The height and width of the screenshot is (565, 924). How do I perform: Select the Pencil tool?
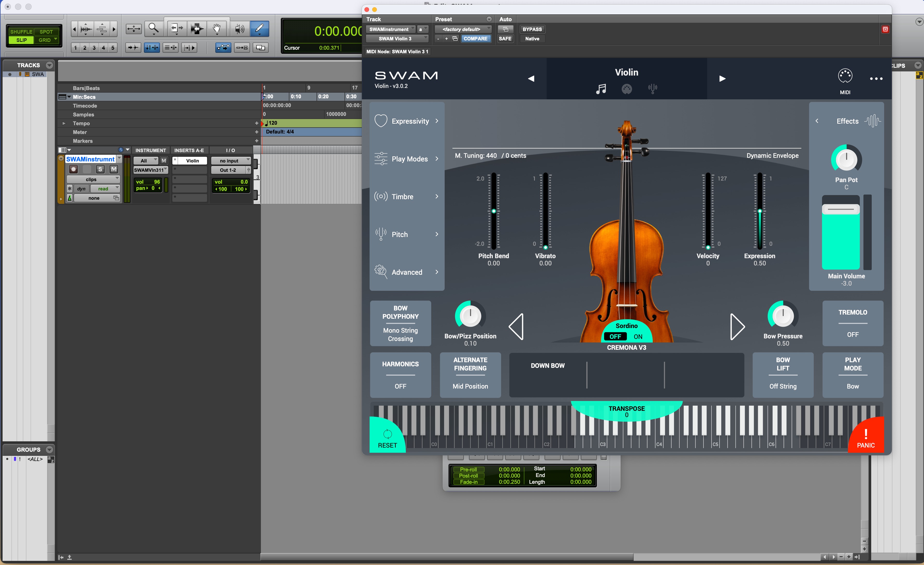[260, 28]
